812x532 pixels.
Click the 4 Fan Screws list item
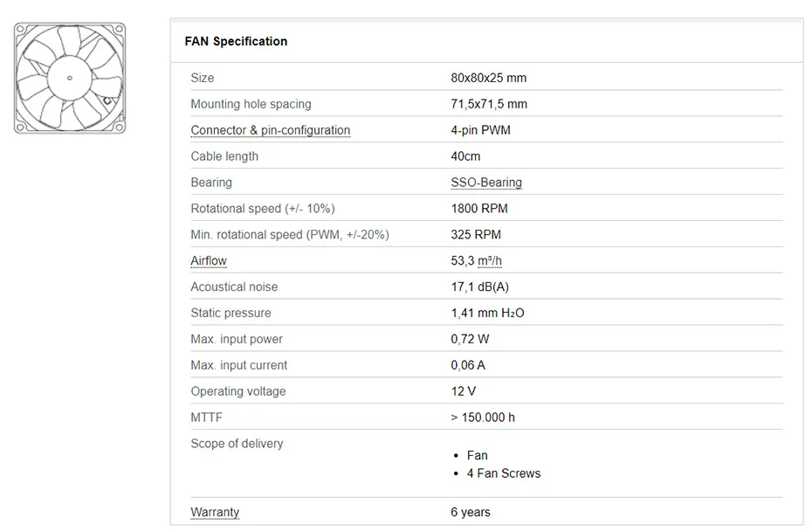(x=503, y=473)
